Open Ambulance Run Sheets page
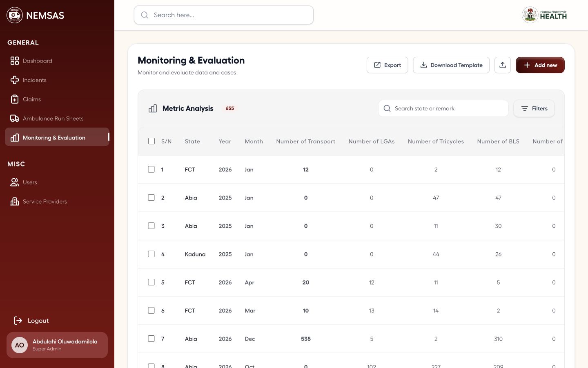The width and height of the screenshot is (588, 368). (57, 119)
